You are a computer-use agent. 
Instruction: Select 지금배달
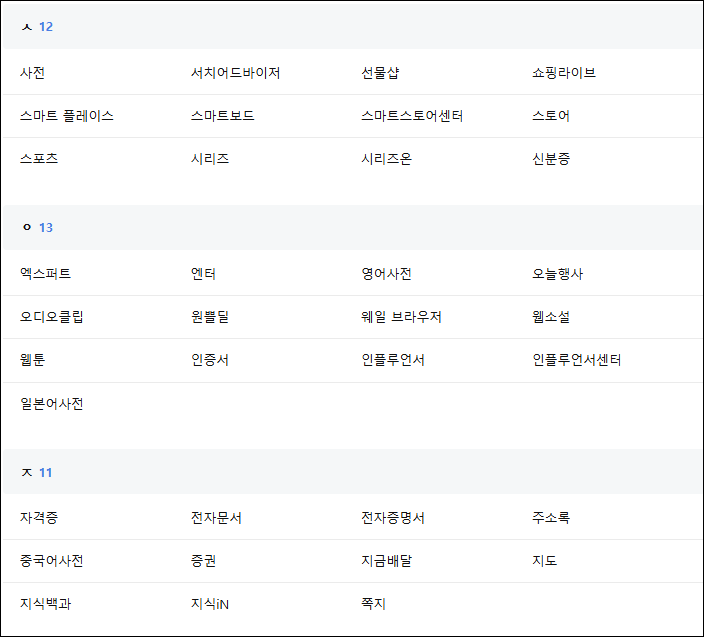(x=387, y=561)
